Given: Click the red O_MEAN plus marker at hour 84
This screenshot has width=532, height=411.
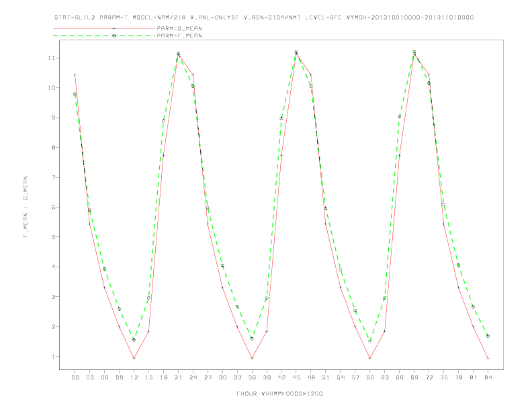Looking at the screenshot, I should click(488, 358).
